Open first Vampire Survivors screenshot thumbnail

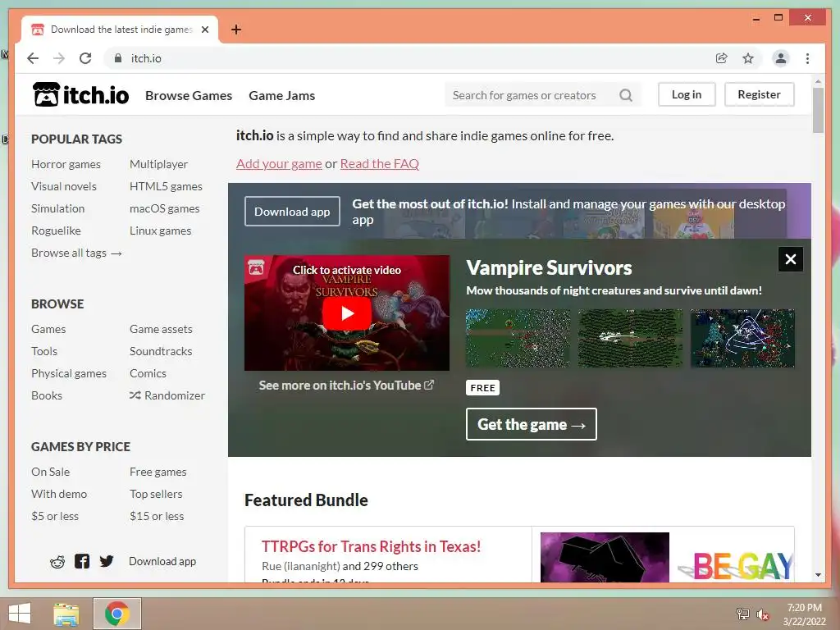point(518,338)
